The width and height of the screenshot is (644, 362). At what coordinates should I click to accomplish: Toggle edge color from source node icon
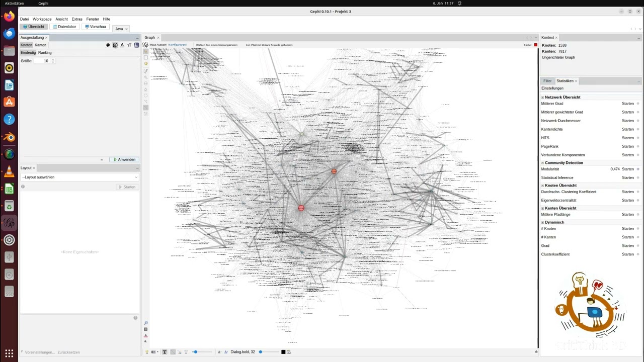click(180, 352)
